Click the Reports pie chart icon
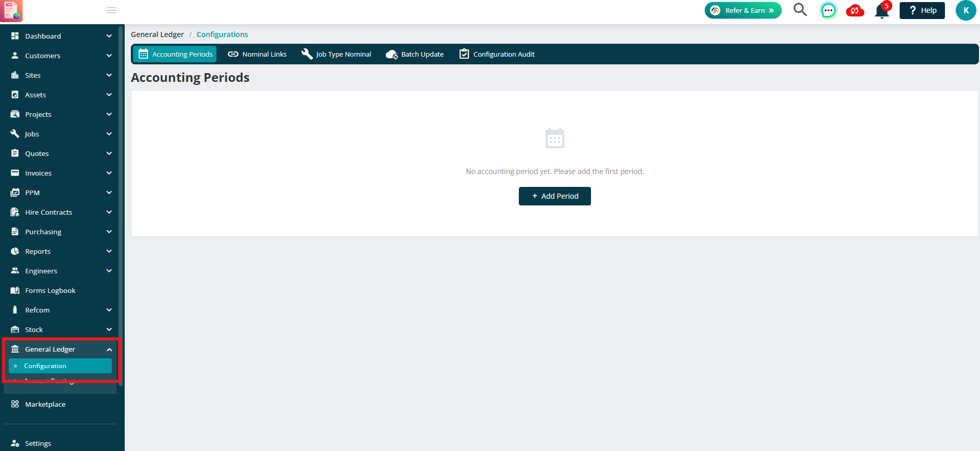Viewport: 980px width, 451px height. pos(15,251)
